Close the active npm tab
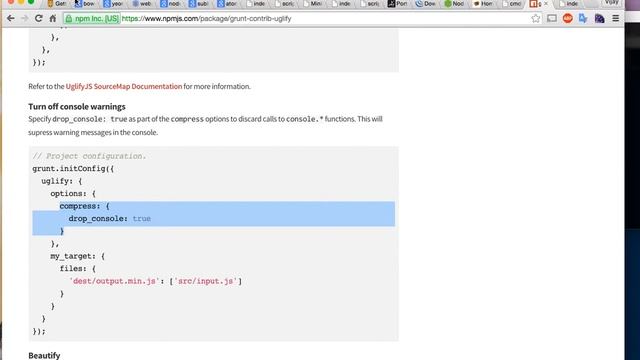Viewport: 640px width, 360px height. [546, 4]
